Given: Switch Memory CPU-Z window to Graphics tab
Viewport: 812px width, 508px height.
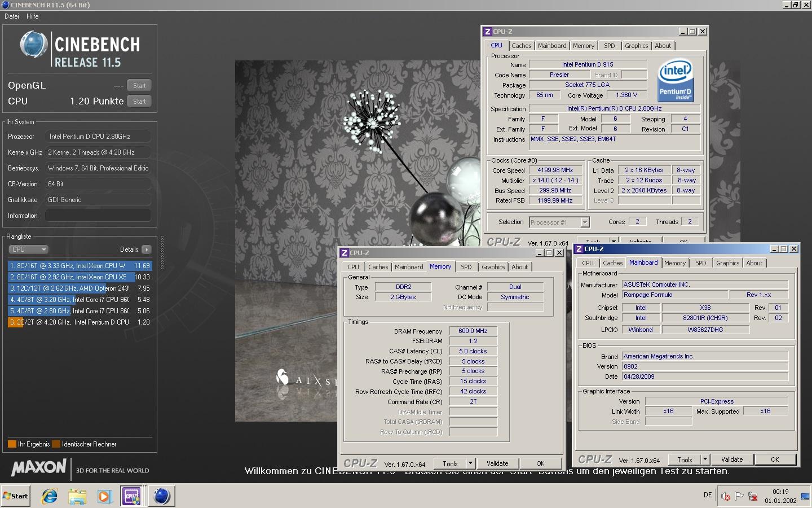Looking at the screenshot, I should (493, 268).
